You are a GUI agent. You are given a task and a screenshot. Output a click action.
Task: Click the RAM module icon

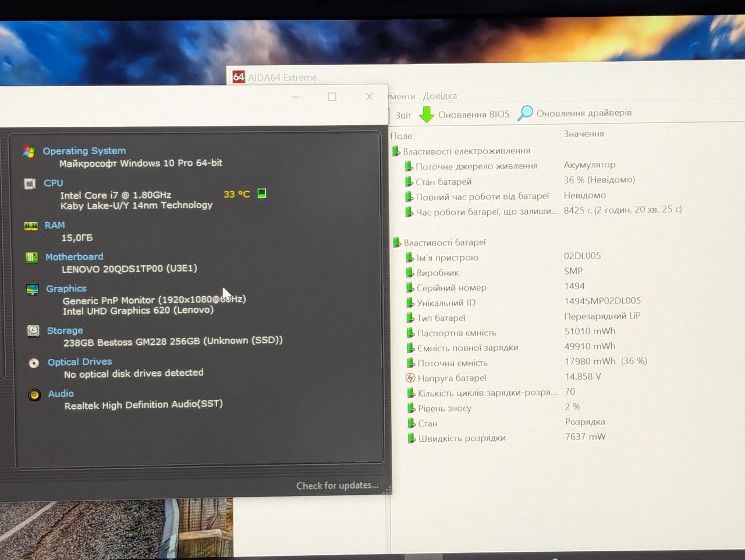(x=31, y=226)
